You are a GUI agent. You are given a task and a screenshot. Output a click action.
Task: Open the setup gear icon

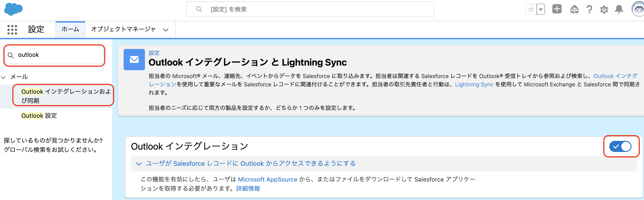point(604,9)
